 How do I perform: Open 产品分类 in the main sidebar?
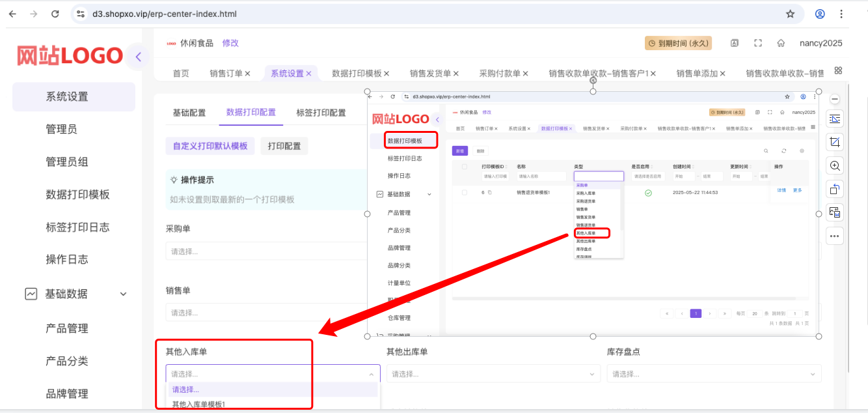click(67, 361)
